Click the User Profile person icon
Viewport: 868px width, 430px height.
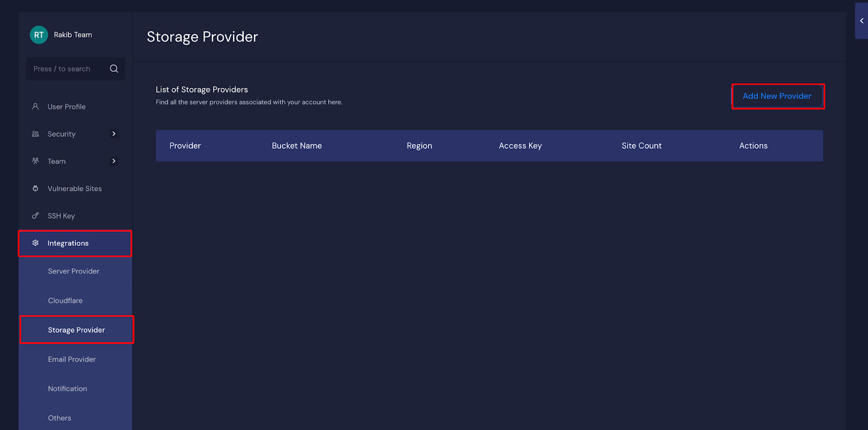click(x=35, y=107)
